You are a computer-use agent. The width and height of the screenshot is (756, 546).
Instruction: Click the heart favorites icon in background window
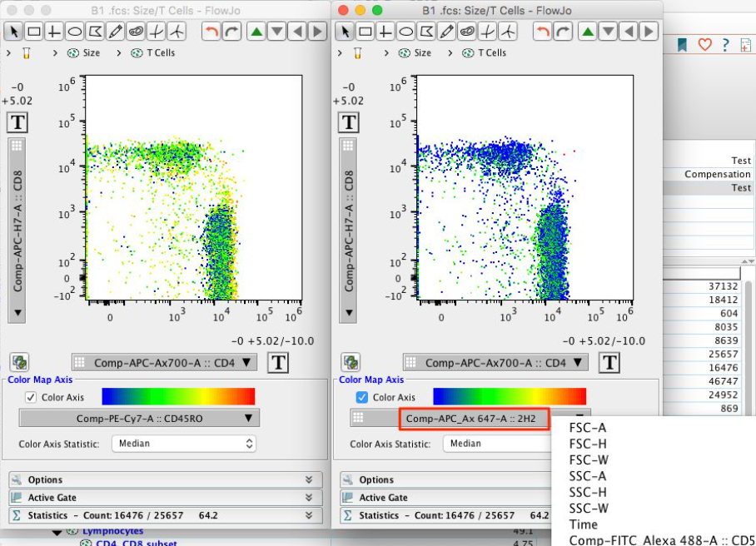click(704, 45)
